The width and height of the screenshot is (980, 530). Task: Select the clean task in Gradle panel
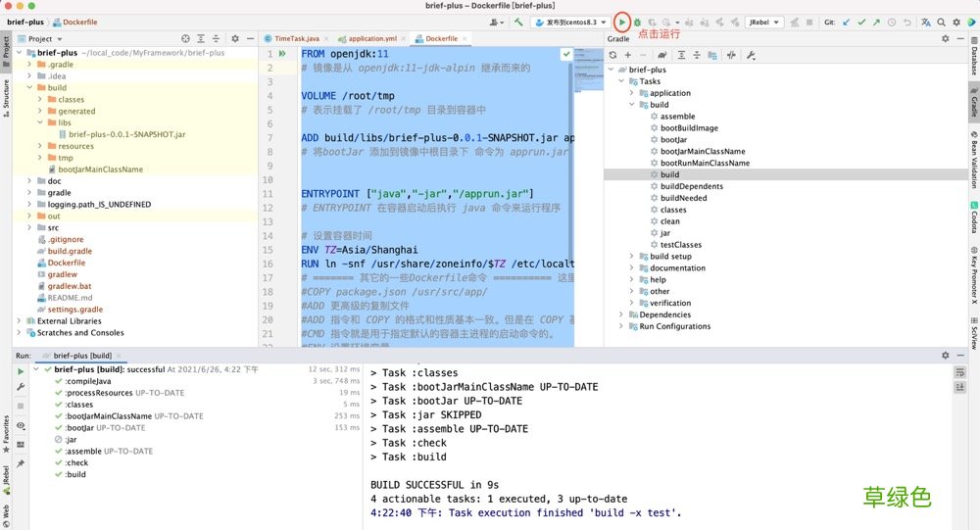pos(669,221)
